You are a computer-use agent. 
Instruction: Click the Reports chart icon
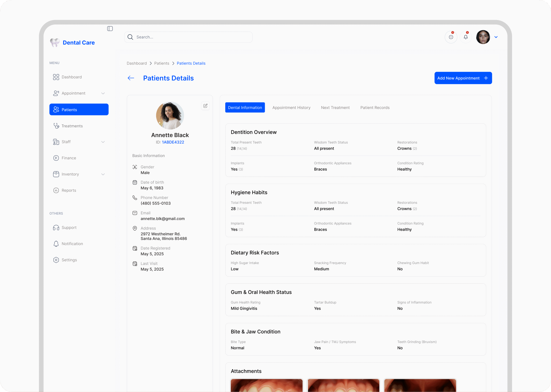point(56,191)
